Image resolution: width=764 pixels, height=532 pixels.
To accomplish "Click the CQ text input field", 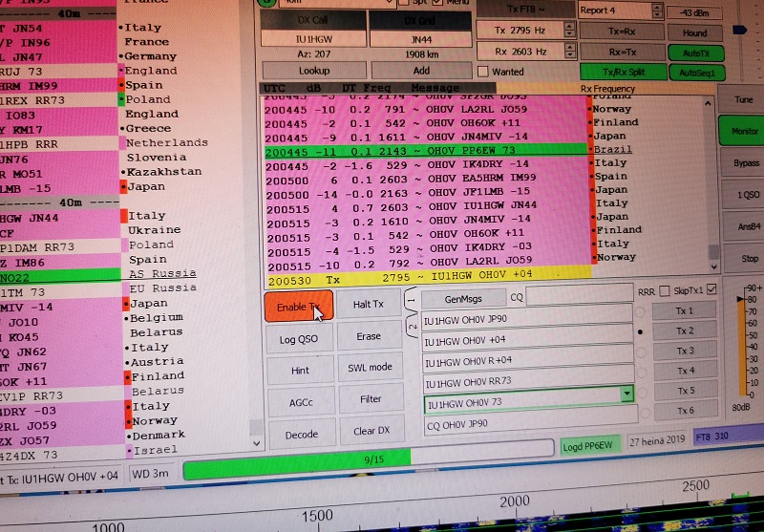I will [x=579, y=293].
